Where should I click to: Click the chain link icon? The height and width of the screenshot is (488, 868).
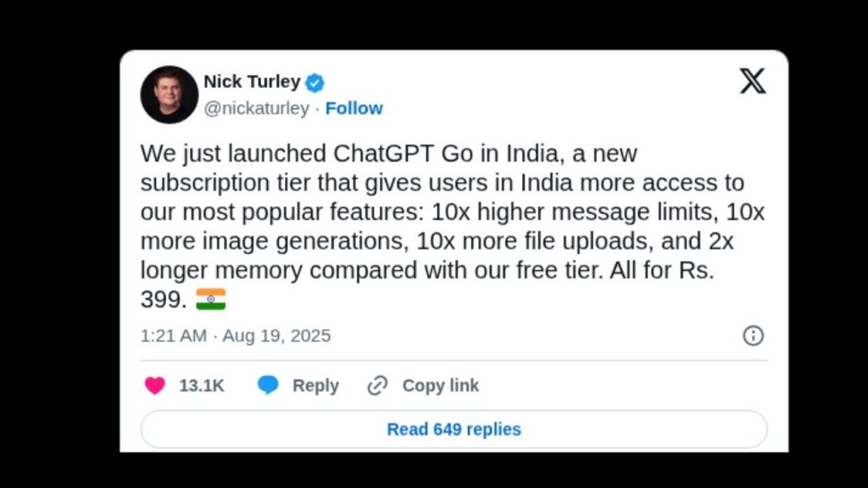[377, 385]
